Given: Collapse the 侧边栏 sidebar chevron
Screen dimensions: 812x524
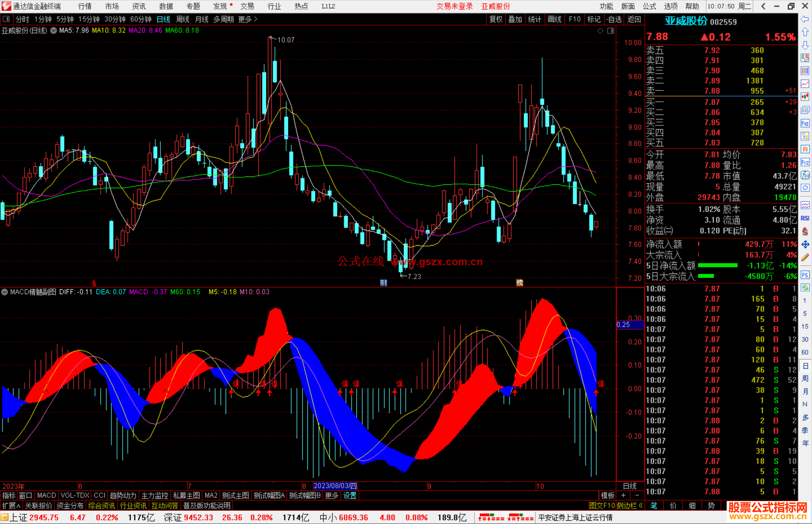Looking at the screenshot, I should 641,506.
